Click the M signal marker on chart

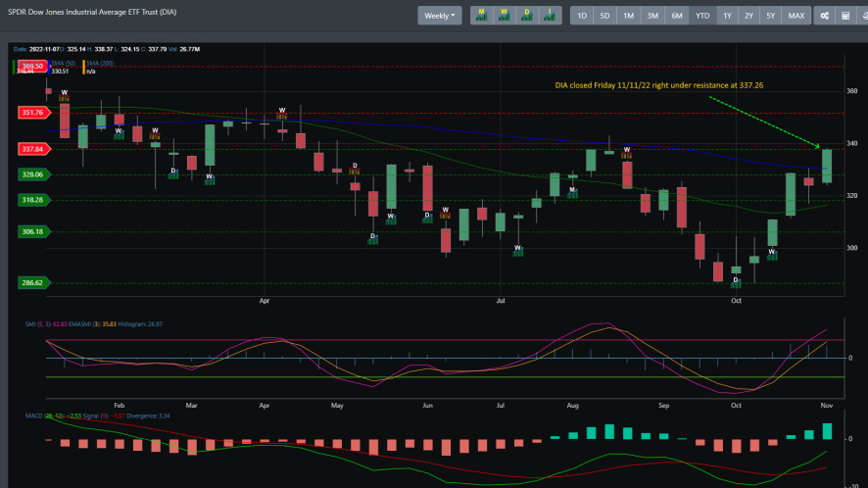point(572,192)
